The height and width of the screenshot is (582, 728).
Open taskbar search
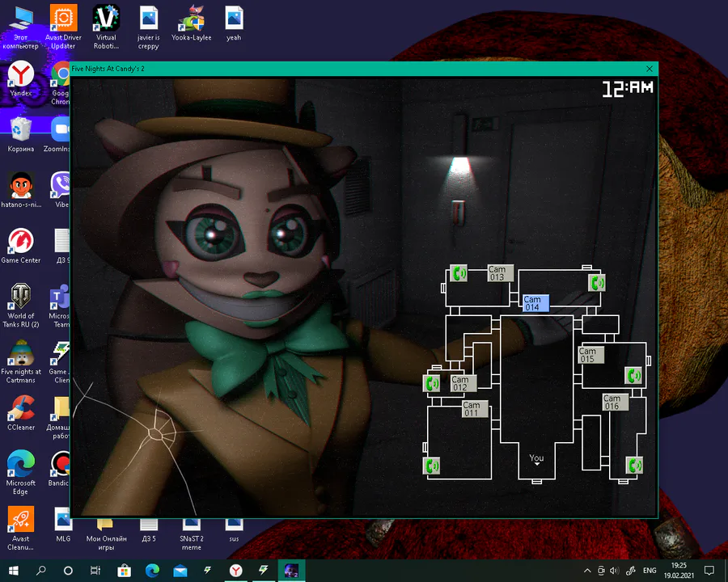tap(41, 571)
